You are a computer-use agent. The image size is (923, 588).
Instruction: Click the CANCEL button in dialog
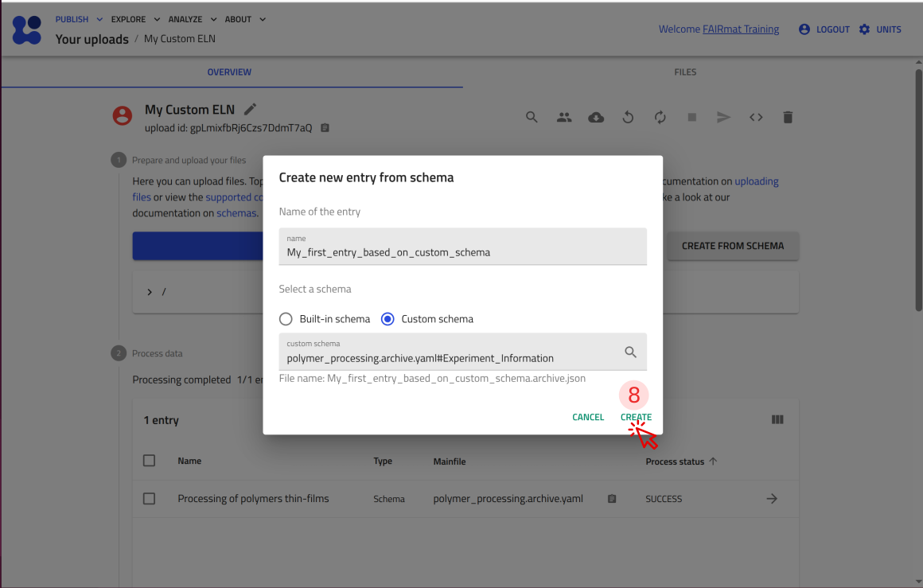(x=588, y=417)
